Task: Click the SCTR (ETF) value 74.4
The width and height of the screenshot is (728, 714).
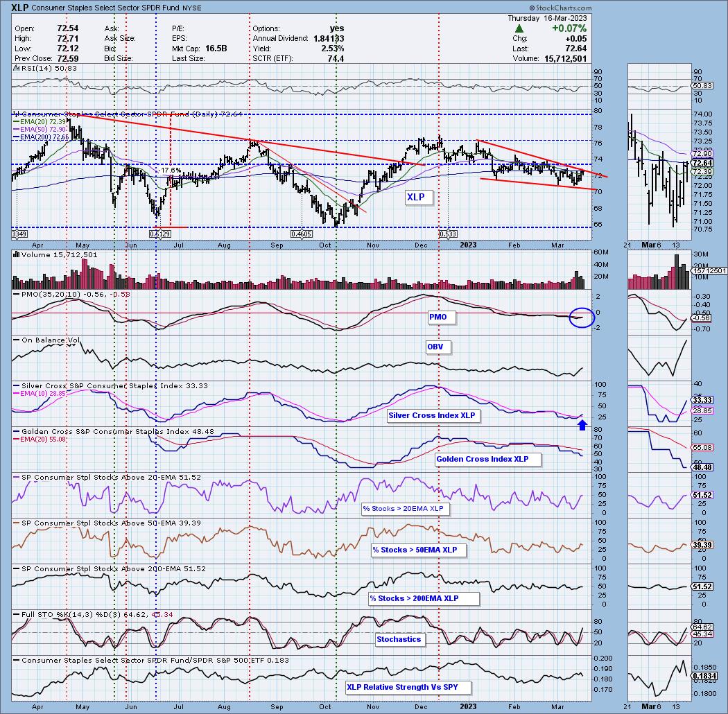Action: 336,58
